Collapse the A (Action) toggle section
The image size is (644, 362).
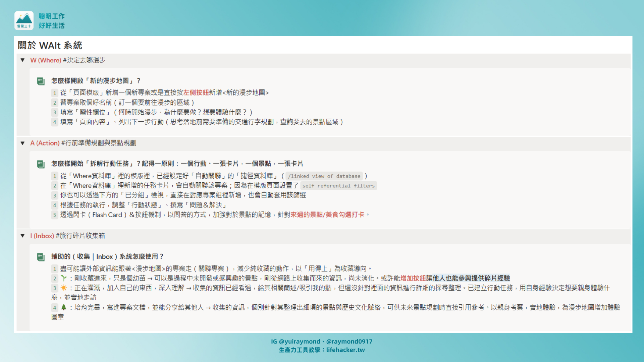point(23,143)
